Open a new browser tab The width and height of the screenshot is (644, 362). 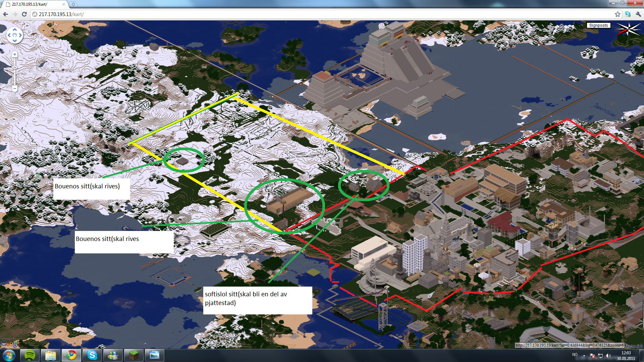(73, 4)
